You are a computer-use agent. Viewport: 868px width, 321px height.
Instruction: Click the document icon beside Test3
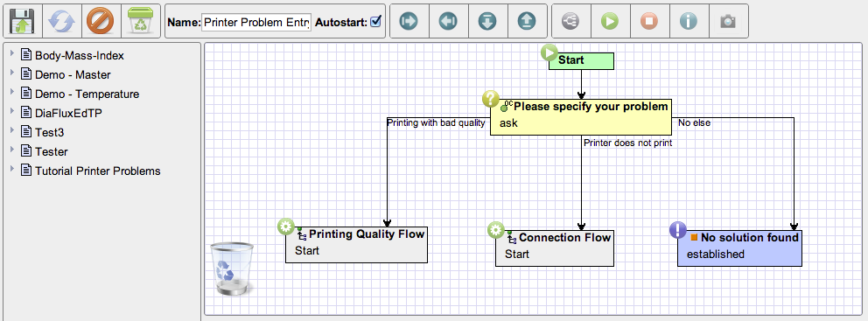point(25,131)
